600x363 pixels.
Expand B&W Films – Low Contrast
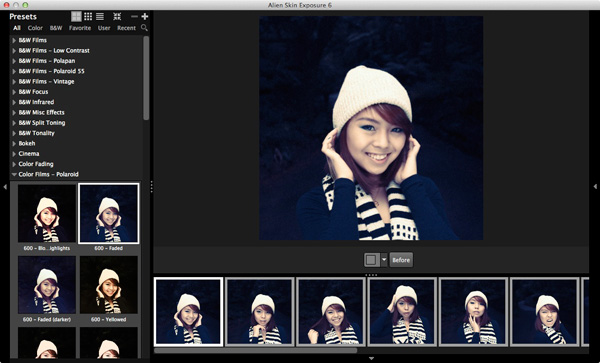click(14, 50)
